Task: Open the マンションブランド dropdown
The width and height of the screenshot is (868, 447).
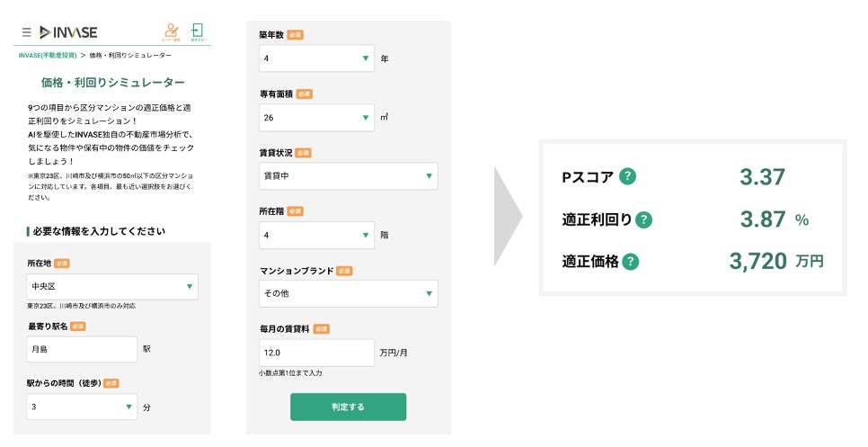Action: (348, 293)
